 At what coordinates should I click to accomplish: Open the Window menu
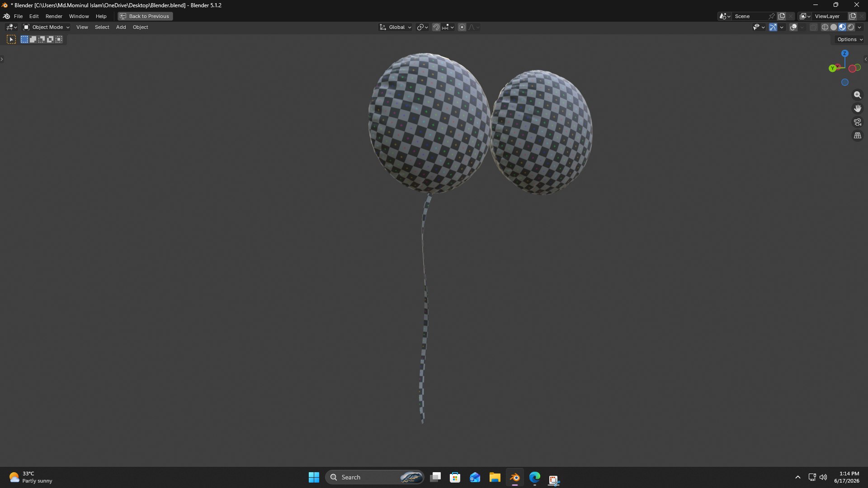click(79, 16)
